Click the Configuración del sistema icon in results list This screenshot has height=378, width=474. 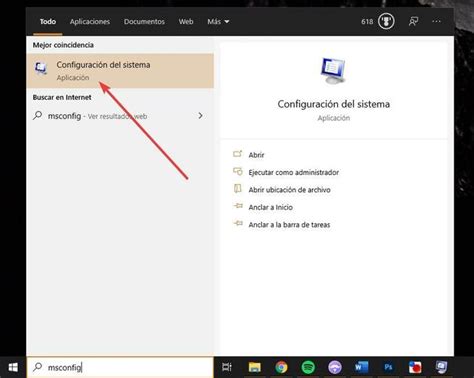[x=41, y=69]
